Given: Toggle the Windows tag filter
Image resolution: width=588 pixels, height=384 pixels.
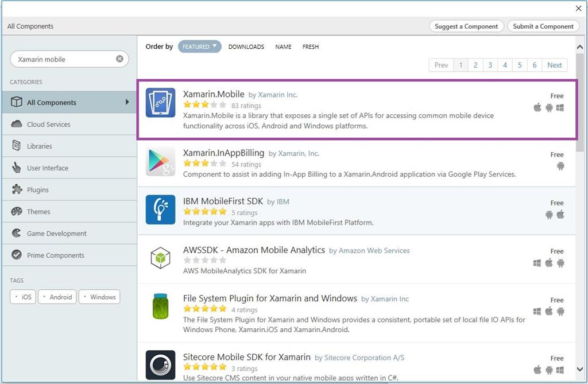Looking at the screenshot, I should [x=99, y=297].
